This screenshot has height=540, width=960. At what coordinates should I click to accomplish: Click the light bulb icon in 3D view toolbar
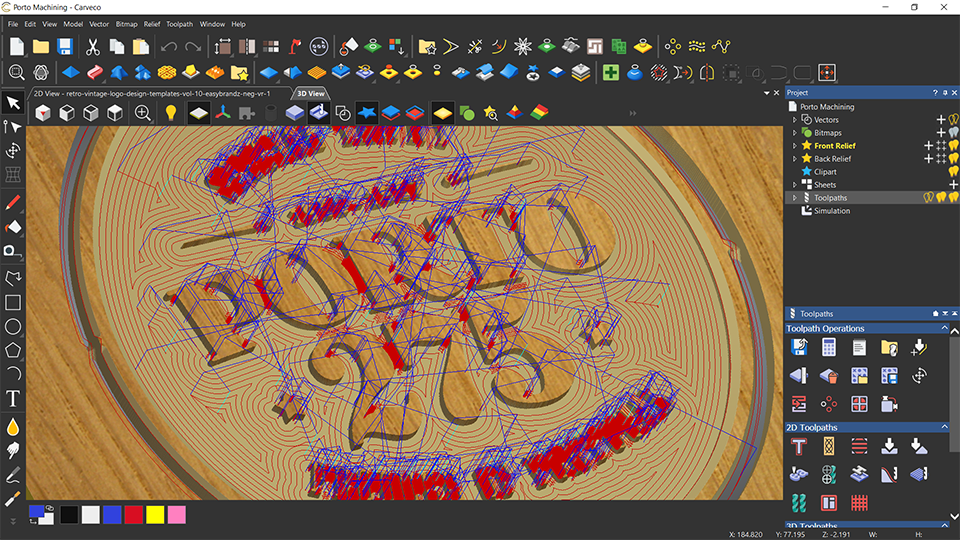point(171,113)
